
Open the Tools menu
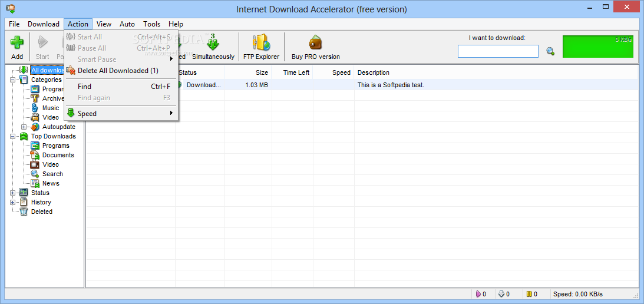152,24
